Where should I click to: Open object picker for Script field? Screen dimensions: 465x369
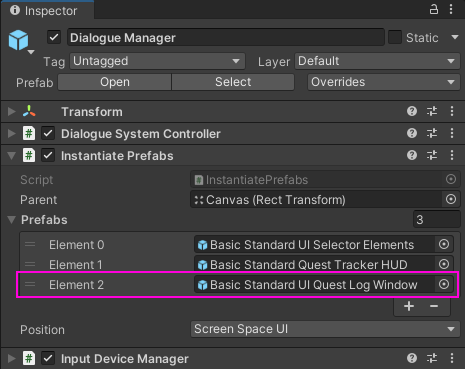tap(451, 179)
